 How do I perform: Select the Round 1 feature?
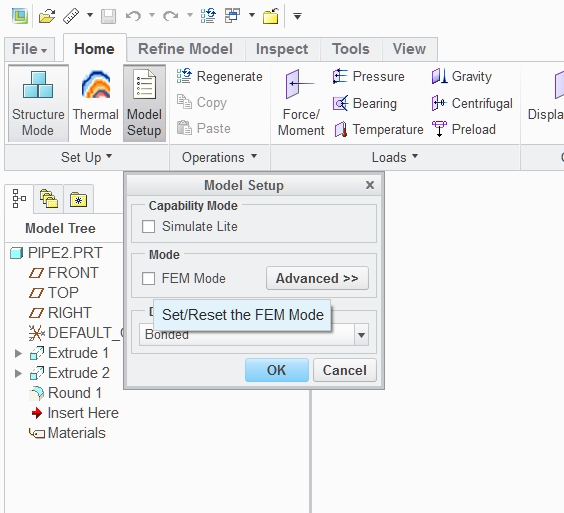(x=65, y=393)
